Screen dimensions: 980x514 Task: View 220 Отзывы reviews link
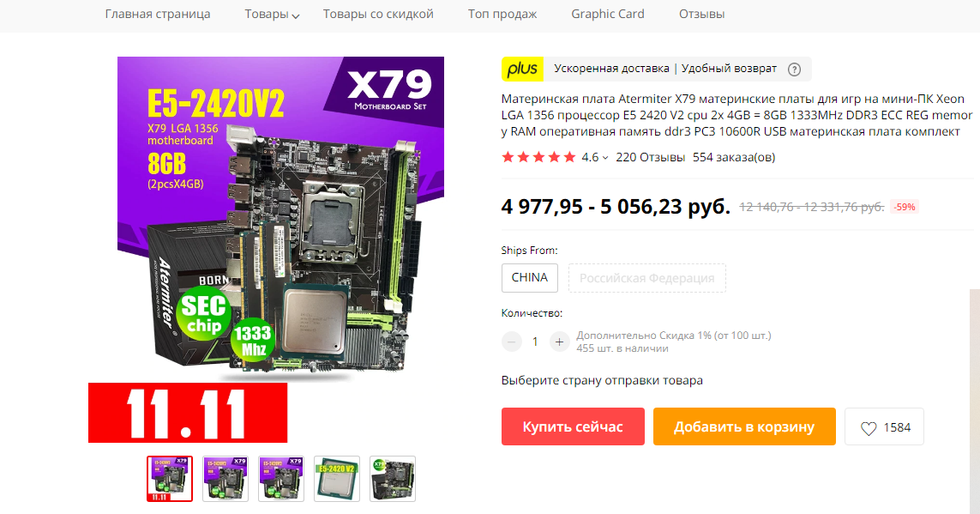pyautogui.click(x=650, y=158)
